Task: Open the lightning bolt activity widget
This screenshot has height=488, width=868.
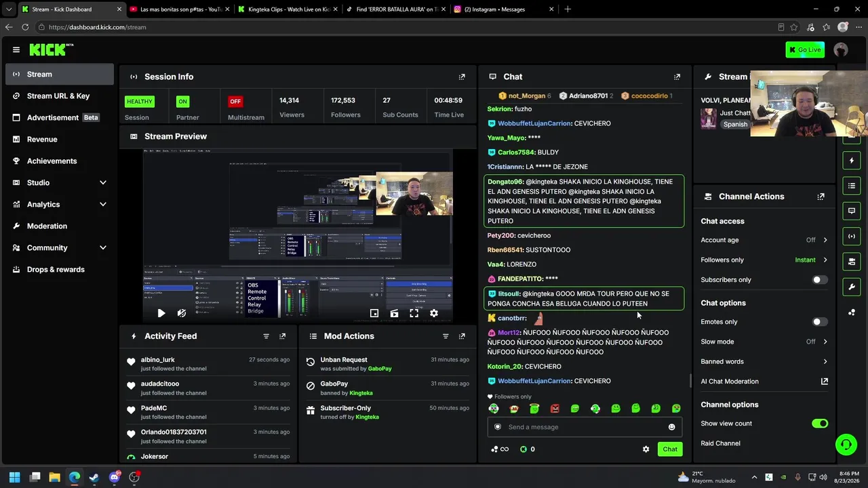Action: [x=852, y=161]
